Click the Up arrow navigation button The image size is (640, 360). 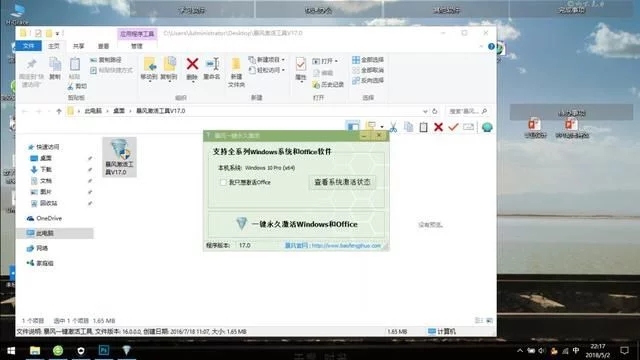point(59,111)
